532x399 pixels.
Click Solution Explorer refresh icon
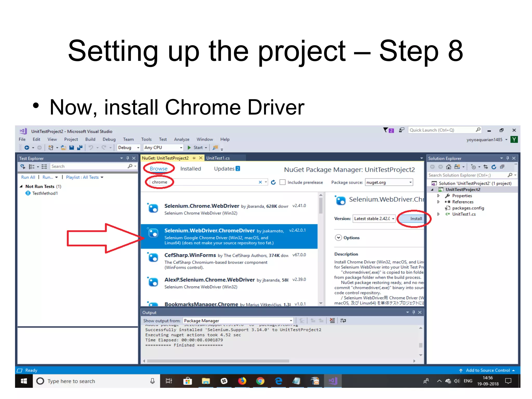494,167
